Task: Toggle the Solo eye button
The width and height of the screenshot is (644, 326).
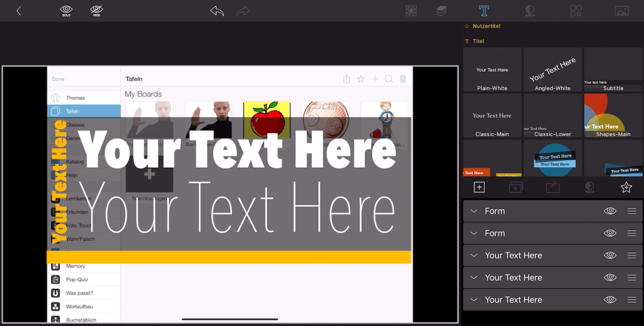Action: [66, 10]
